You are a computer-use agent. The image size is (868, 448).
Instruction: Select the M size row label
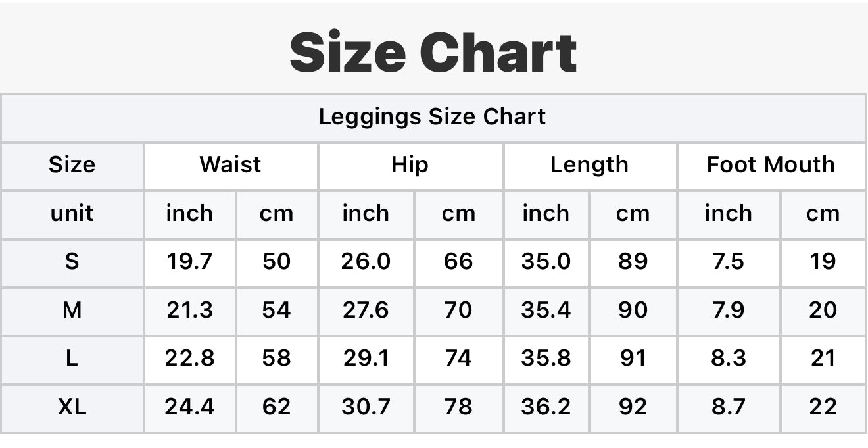click(72, 311)
